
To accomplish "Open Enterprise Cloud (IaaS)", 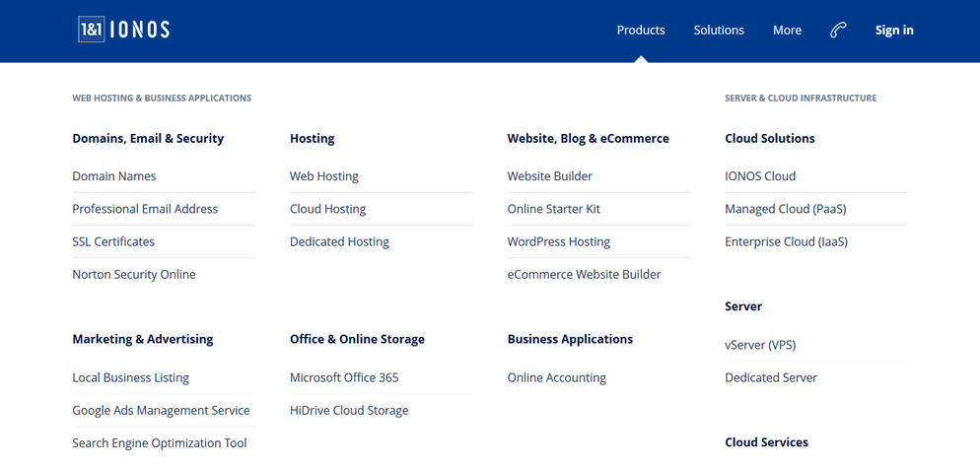I will (x=786, y=241).
